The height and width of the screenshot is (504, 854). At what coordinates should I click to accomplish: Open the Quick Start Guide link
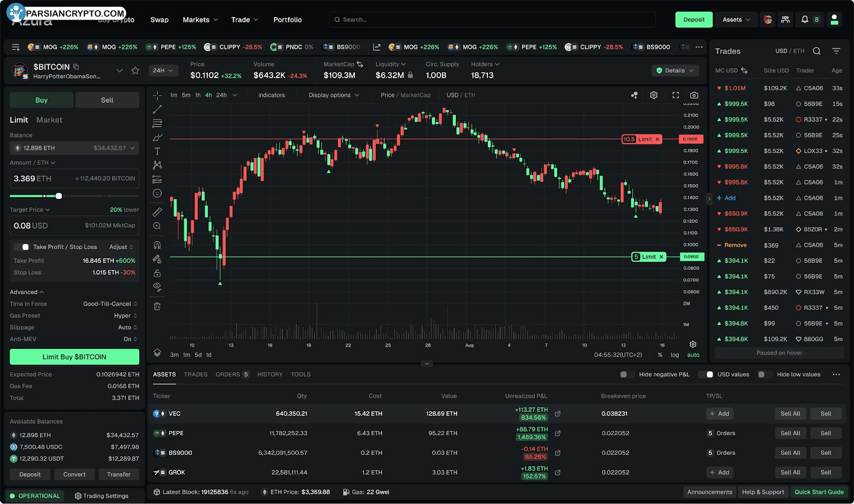coord(819,492)
